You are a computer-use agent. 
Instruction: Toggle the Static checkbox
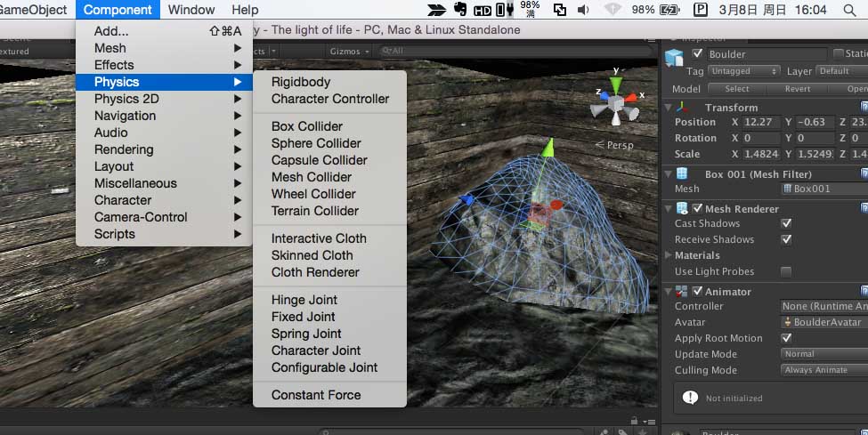coord(838,53)
